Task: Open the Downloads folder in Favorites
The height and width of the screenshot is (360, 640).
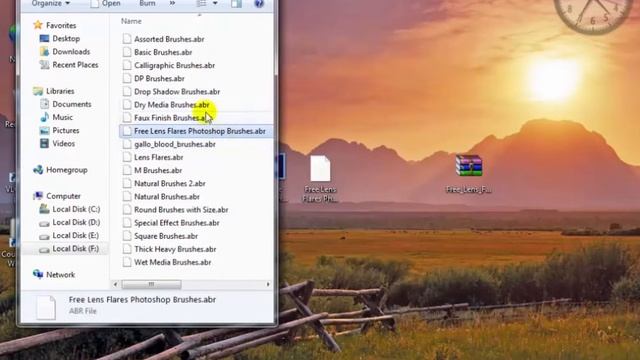Action: [x=64, y=51]
